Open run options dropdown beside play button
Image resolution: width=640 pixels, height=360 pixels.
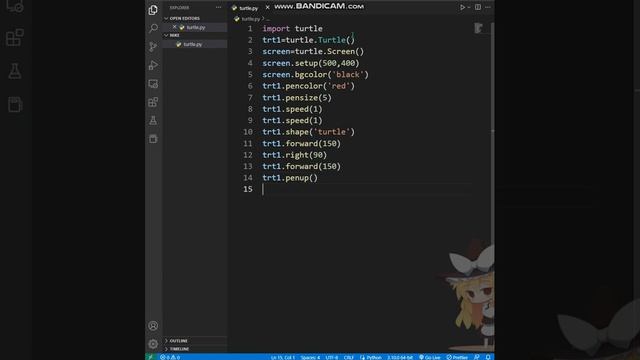pyautogui.click(x=469, y=7)
